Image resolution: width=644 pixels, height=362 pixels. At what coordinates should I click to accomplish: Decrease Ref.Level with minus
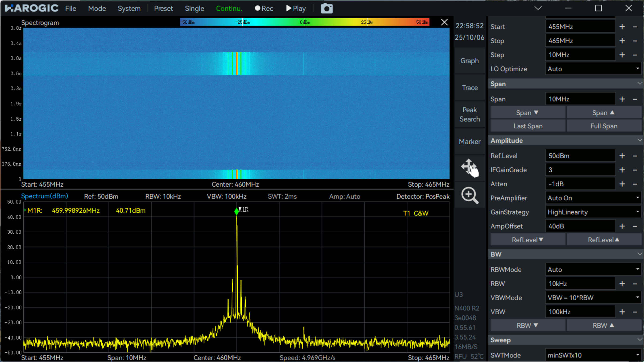click(635, 156)
